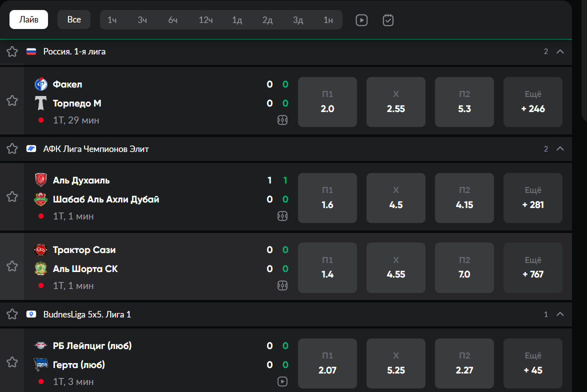Open Ещё +281 markets for Аль Духаиль
This screenshot has width=587, height=392.
pyautogui.click(x=532, y=198)
